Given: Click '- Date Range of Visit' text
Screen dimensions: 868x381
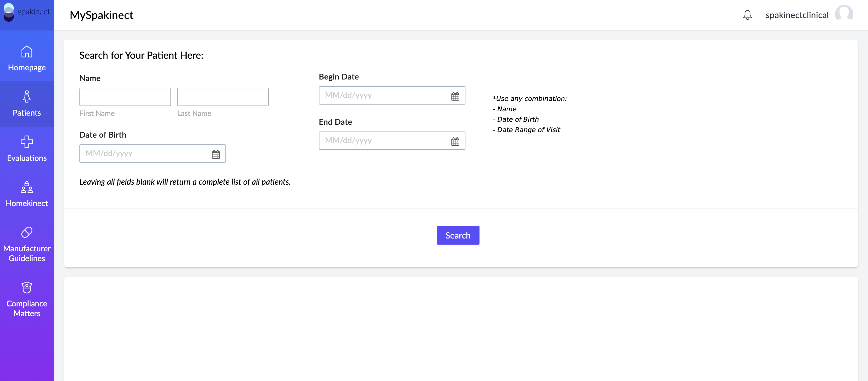Looking at the screenshot, I should [x=526, y=130].
